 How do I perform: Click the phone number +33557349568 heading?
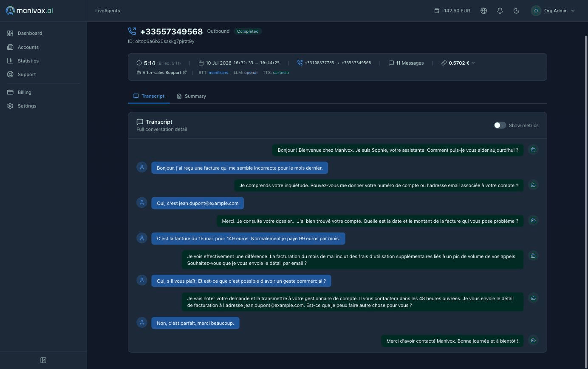tap(171, 32)
